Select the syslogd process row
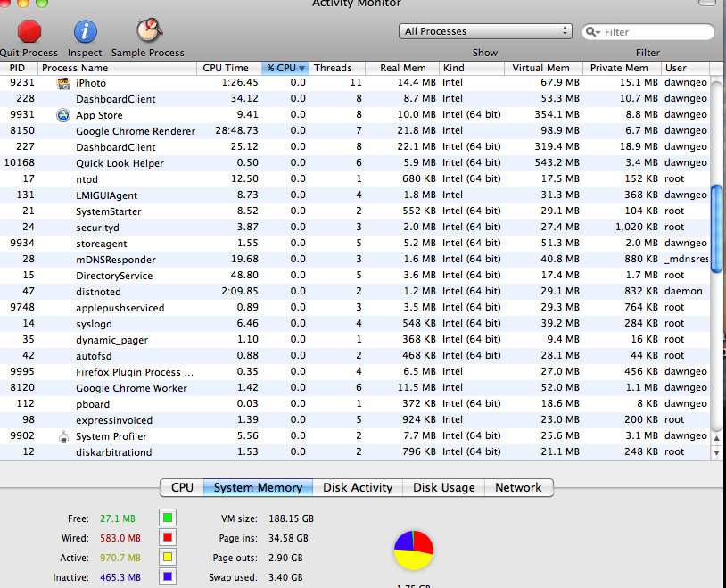Viewport: 726px width, 588px height. point(355,324)
